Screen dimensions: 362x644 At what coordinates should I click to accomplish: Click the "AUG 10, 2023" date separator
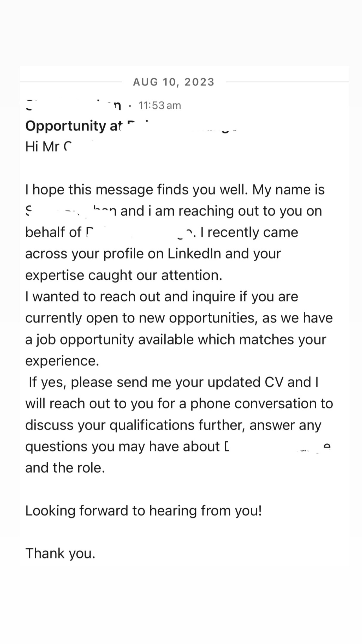tap(174, 82)
